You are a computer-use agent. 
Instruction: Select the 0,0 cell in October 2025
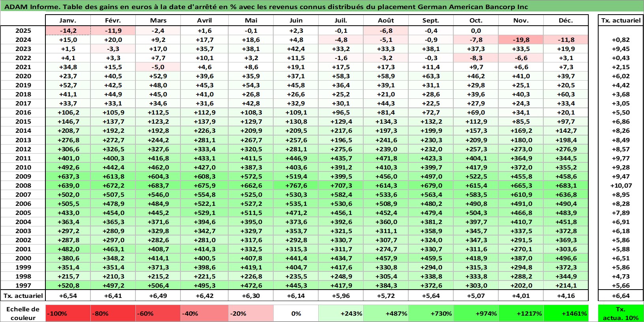[476, 30]
